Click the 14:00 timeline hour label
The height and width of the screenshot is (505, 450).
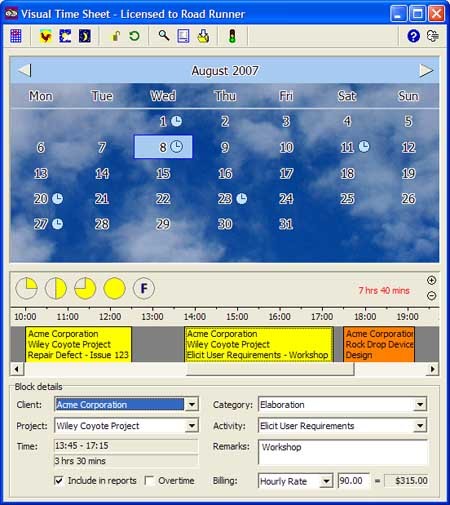[195, 316]
